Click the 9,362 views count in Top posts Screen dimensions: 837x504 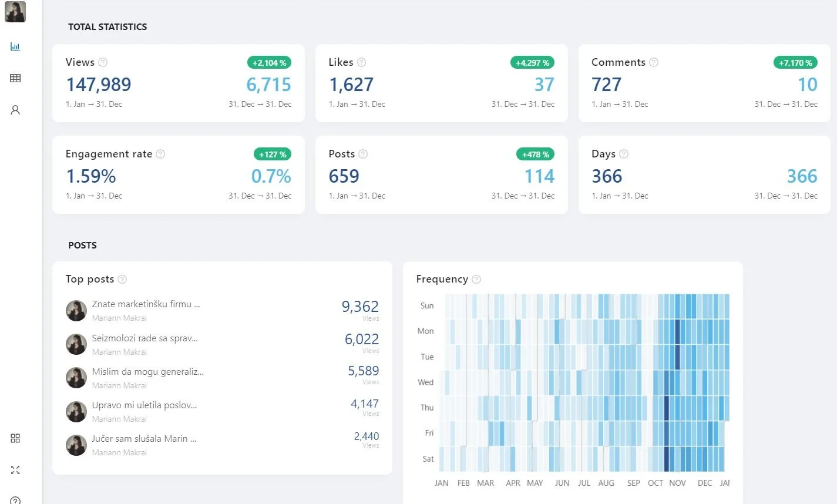[360, 307]
